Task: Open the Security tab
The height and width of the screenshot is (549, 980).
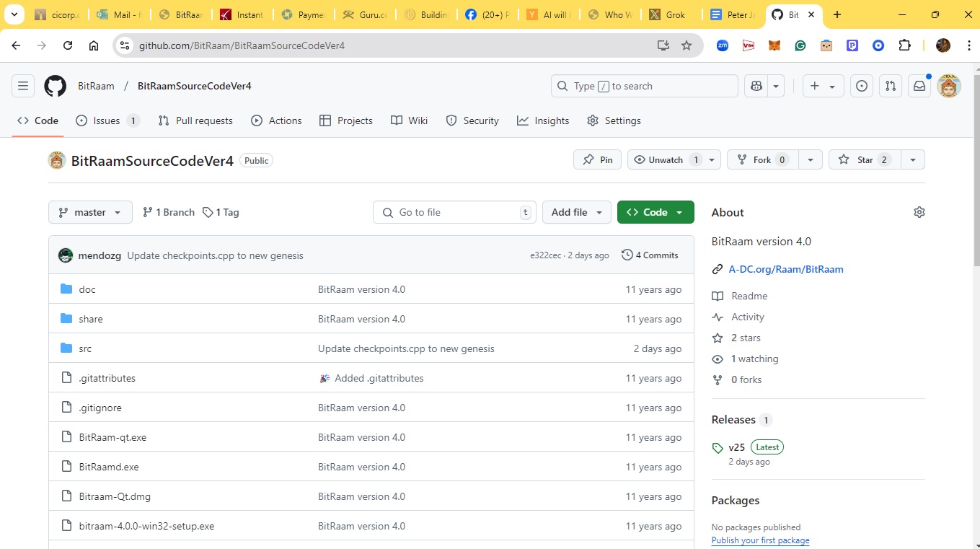Action: (x=472, y=120)
